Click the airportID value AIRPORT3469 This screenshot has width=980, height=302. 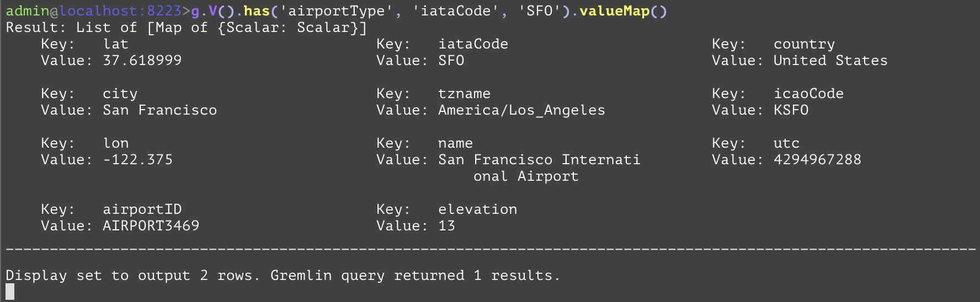[151, 226]
